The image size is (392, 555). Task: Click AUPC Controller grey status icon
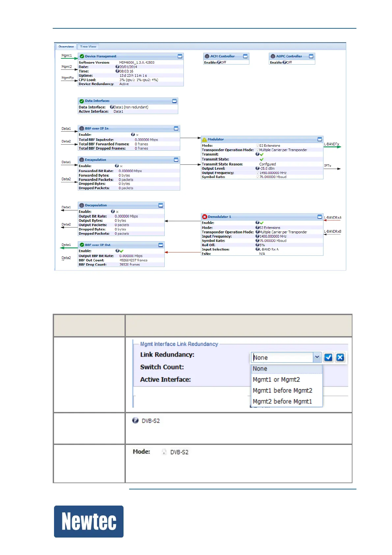tap(273, 56)
